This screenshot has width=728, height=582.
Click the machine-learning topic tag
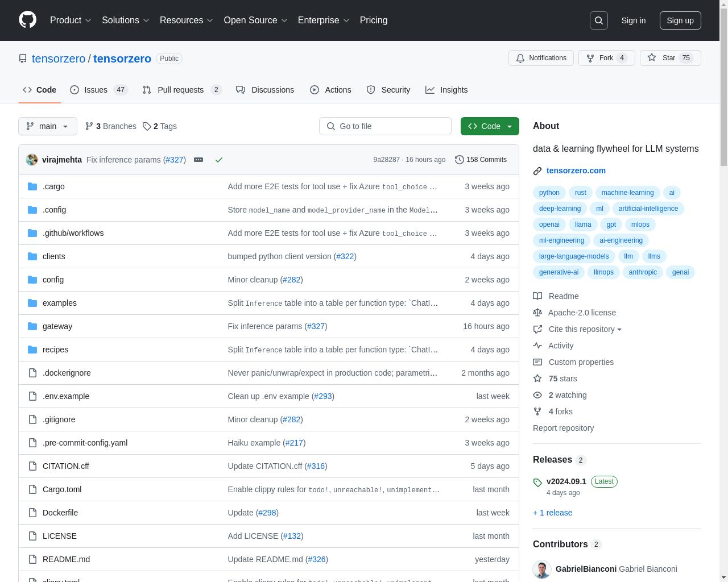coord(627,193)
